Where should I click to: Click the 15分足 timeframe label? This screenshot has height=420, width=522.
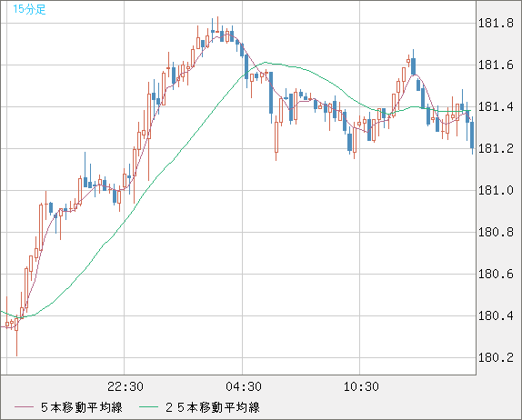[x=29, y=9]
